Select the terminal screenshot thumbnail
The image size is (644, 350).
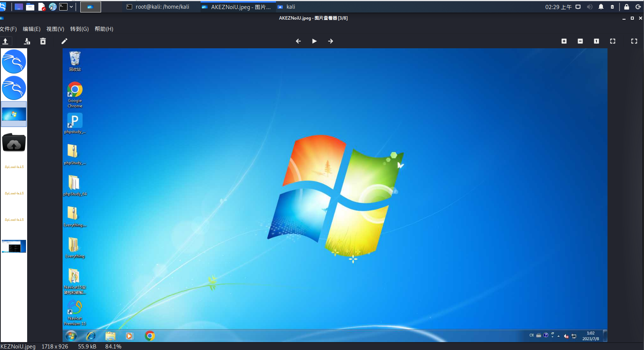(x=14, y=246)
